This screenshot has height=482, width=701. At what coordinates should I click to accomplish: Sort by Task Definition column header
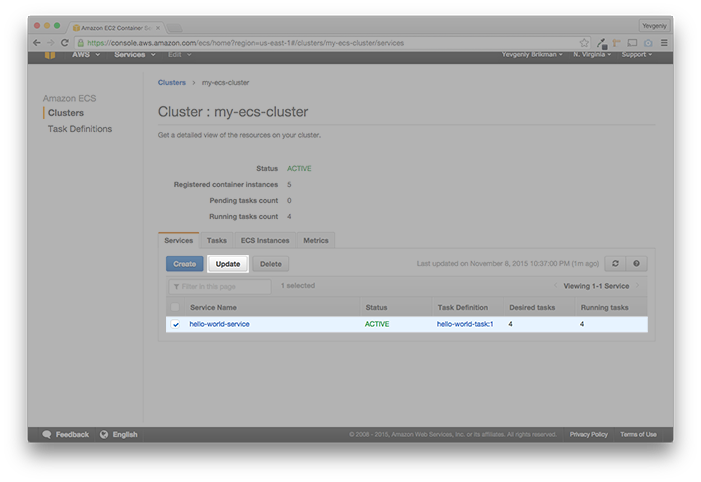[463, 307]
